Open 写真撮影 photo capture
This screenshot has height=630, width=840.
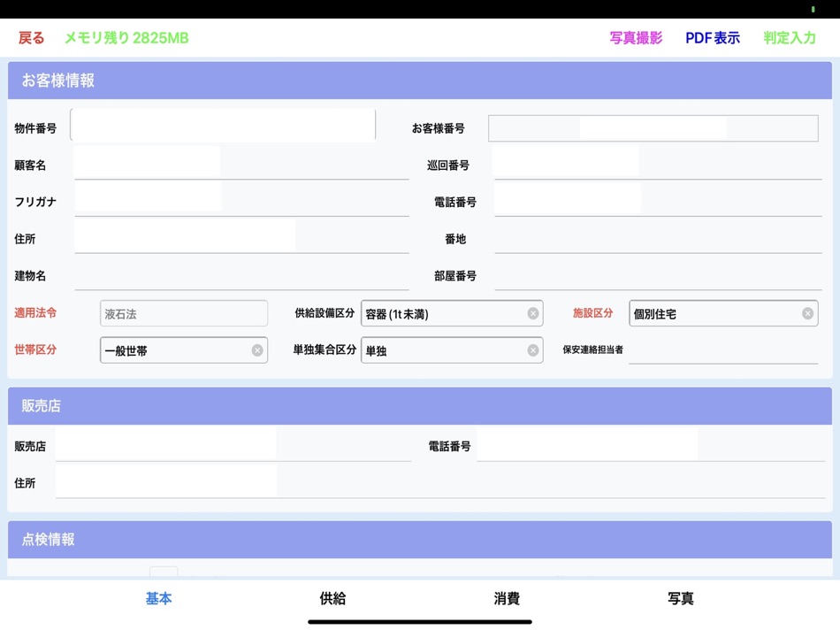pos(636,38)
